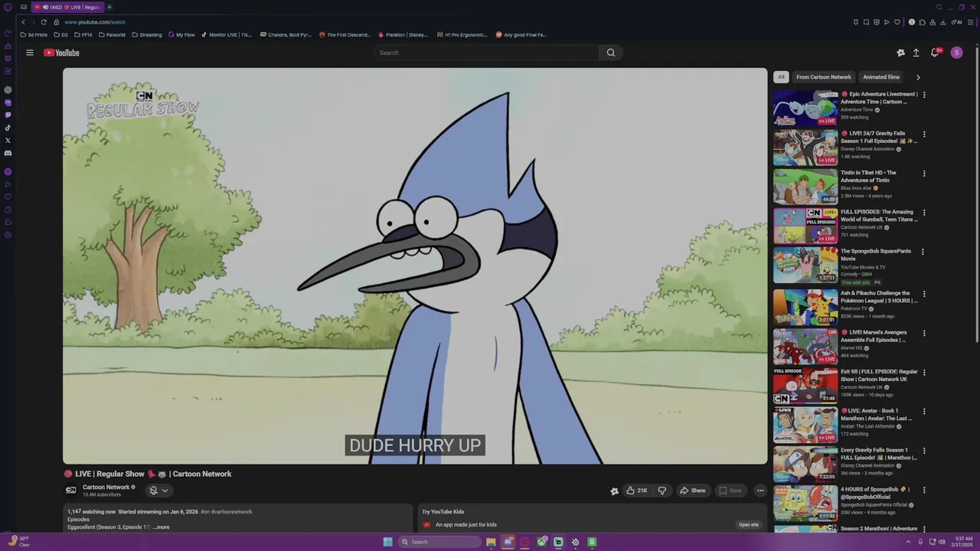The width and height of the screenshot is (980, 551).
Task: Open the Streaming bookmarks folder
Action: pos(146,34)
